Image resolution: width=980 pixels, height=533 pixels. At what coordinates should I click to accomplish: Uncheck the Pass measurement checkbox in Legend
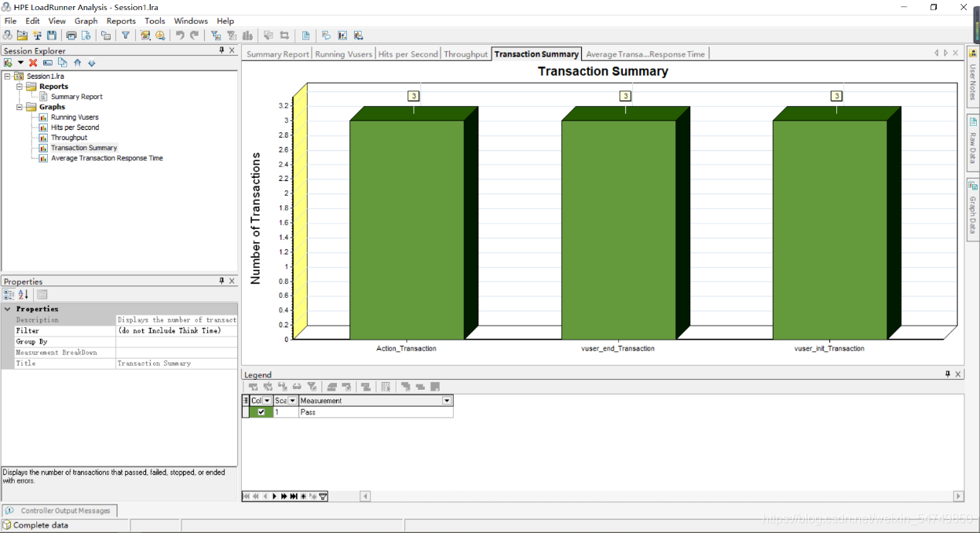(x=261, y=412)
